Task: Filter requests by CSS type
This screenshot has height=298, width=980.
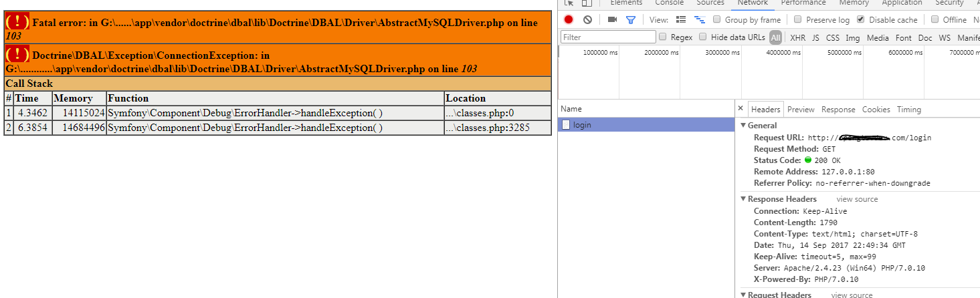Action: [832, 38]
